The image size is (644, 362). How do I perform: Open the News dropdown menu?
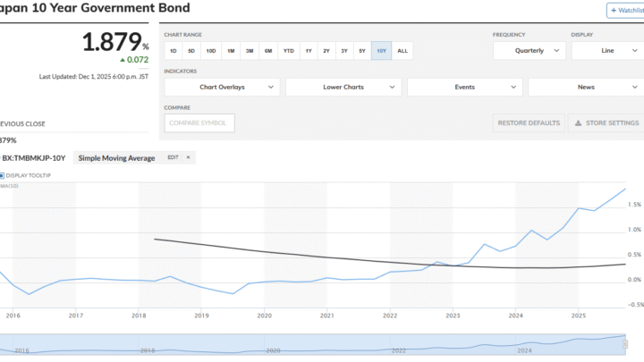point(585,87)
